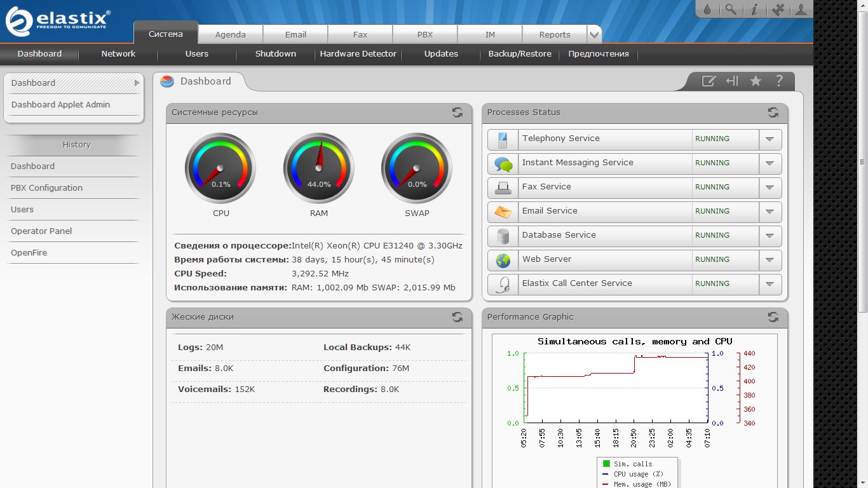Click the RAM gauge dial
This screenshot has width=868, height=488.
(319, 168)
